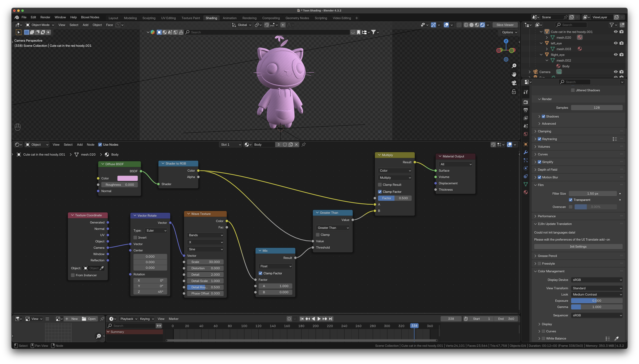Switch viewport to wireframe shading
Image resolution: width=639 pixels, height=364 pixels.
(x=466, y=25)
